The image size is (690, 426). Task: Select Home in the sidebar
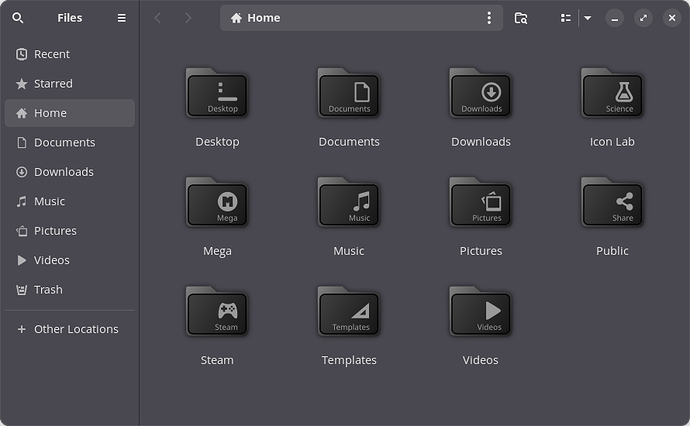click(x=70, y=113)
